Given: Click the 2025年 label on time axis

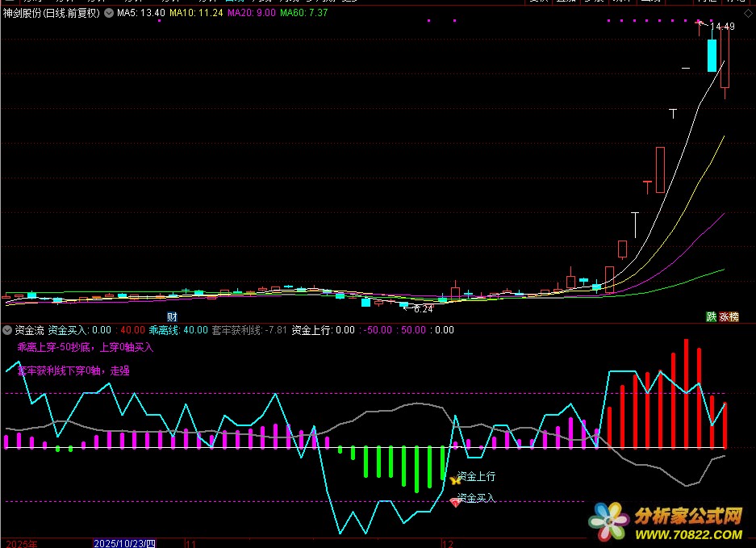Looking at the screenshot, I should click(22, 544).
